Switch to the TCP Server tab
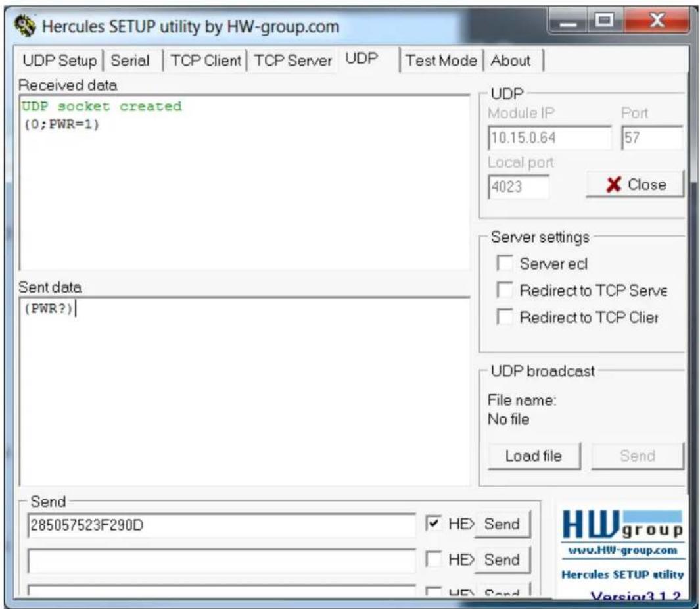Viewport: 700px width, 609px height. [293, 61]
